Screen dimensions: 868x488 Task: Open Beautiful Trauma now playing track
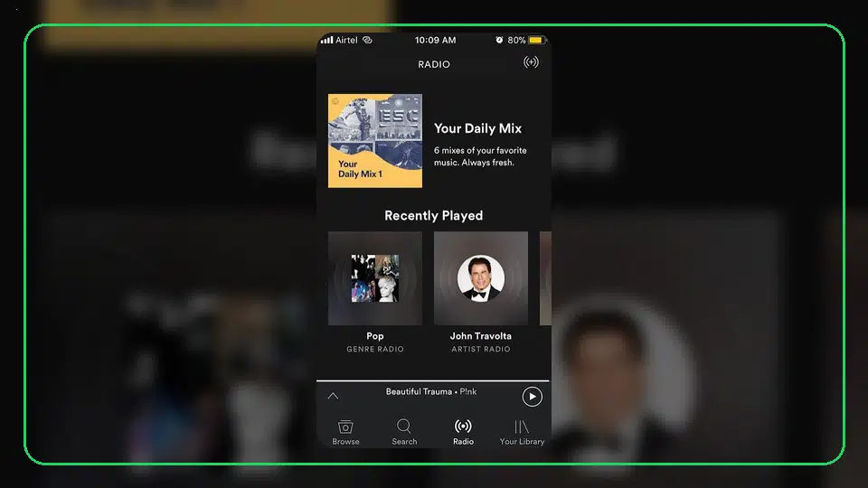[430, 391]
